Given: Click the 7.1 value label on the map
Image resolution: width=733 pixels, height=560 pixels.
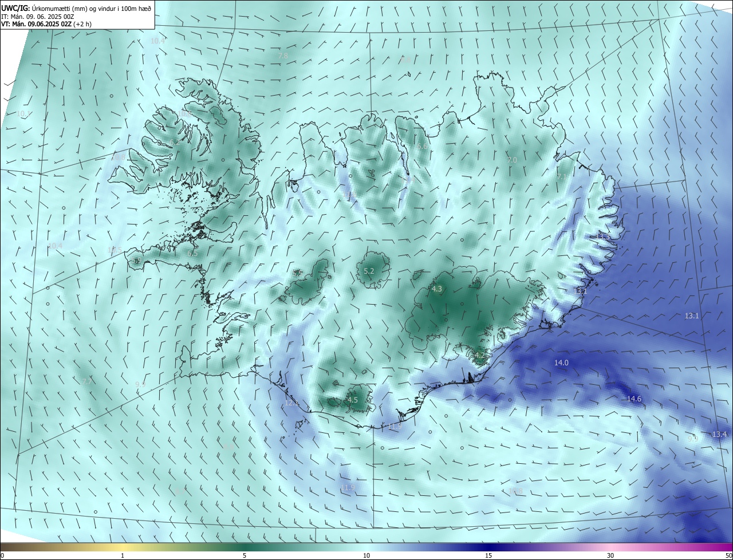Looking at the screenshot, I should [562, 178].
